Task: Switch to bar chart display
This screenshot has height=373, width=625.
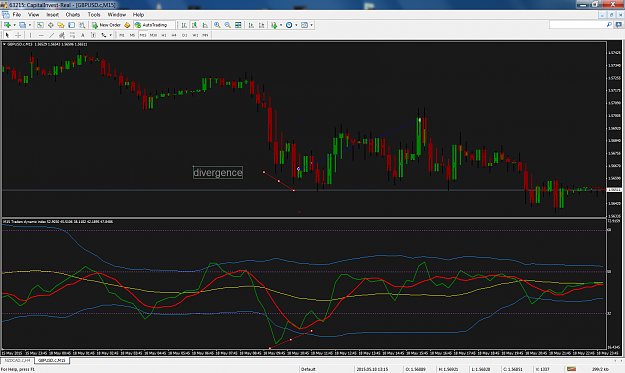Action: (184, 25)
